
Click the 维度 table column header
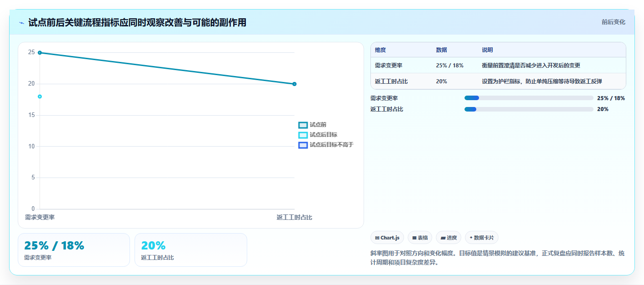(x=380, y=50)
